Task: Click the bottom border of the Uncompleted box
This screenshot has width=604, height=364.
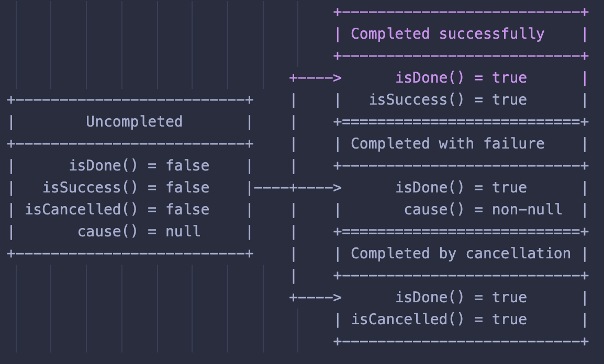Action: [x=130, y=254]
